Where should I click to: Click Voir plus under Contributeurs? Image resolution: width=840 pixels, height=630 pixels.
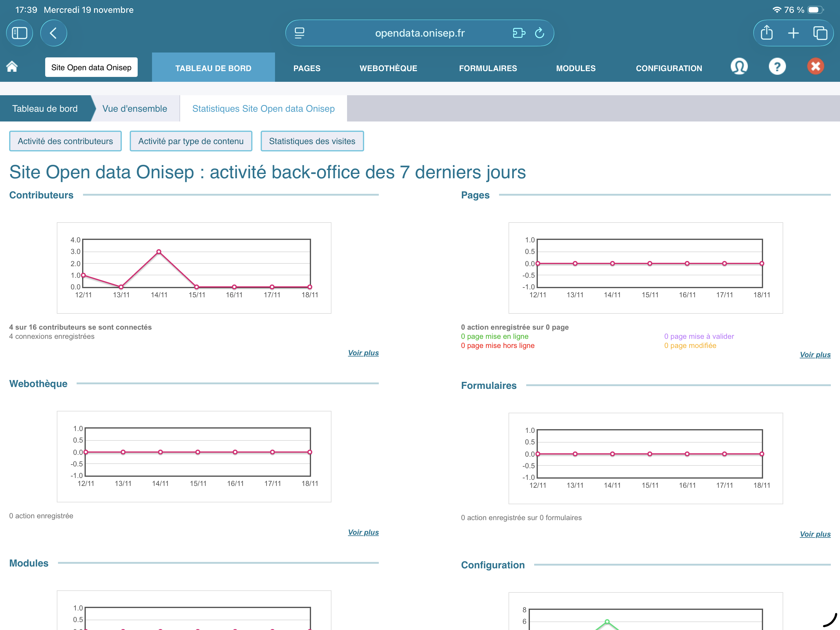pos(363,353)
